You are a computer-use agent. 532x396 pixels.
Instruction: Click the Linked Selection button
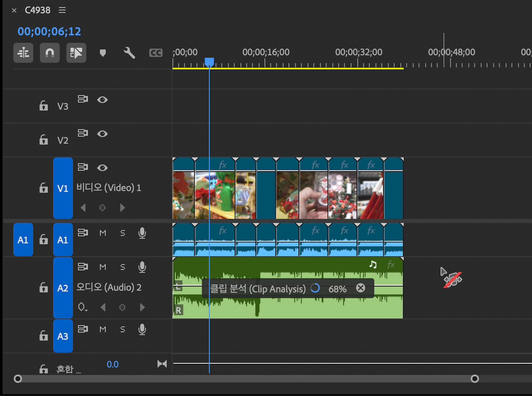tap(76, 53)
